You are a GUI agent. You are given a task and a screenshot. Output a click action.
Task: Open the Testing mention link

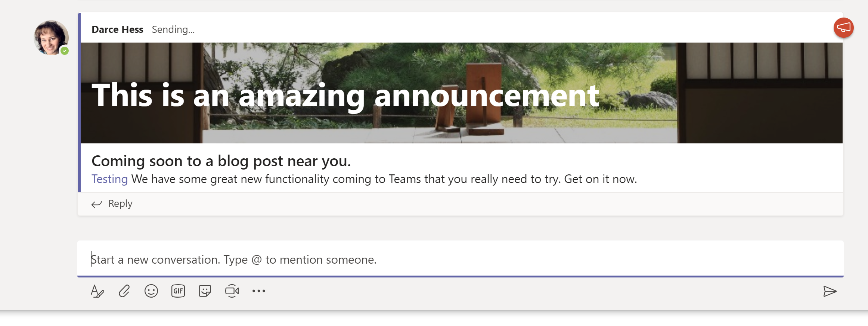tap(110, 179)
